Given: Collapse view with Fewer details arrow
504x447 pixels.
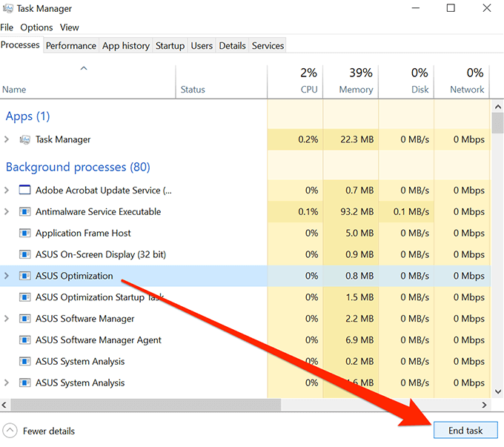Looking at the screenshot, I should pyautogui.click(x=10, y=431).
